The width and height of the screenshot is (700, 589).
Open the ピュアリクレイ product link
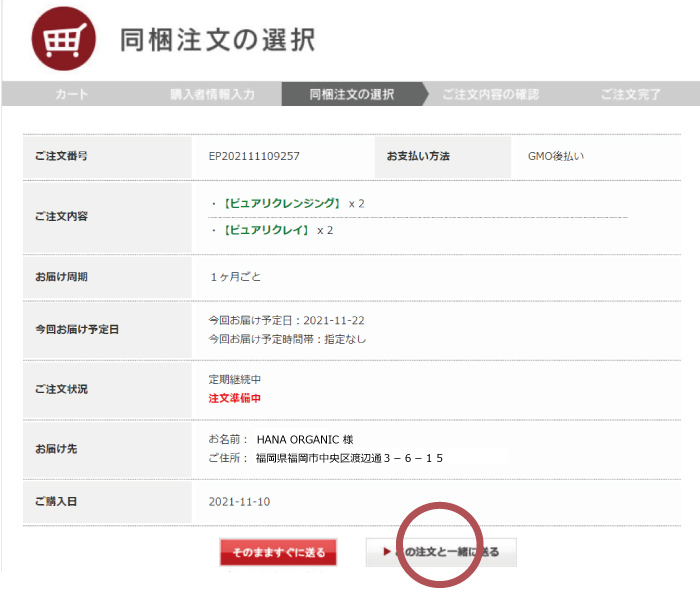(266, 230)
